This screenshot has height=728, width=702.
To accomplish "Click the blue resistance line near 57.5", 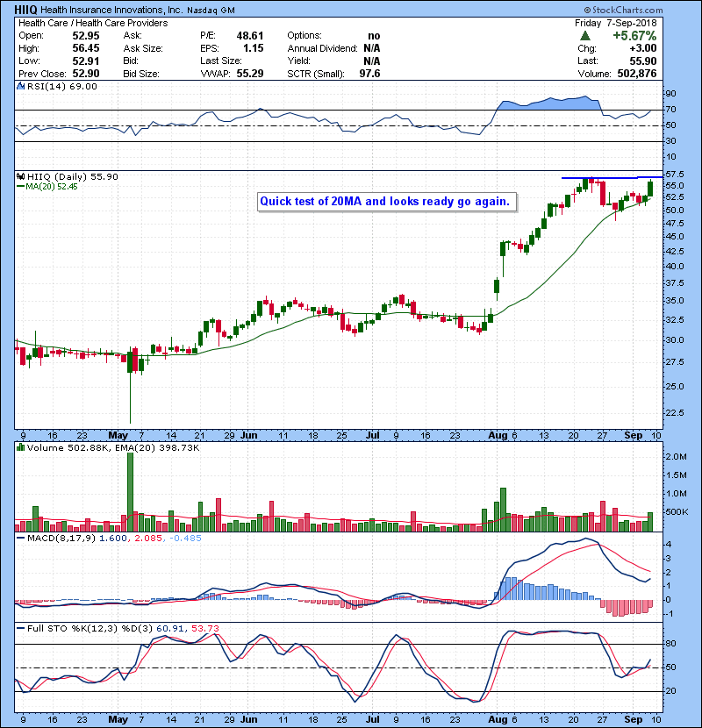I will point(612,177).
